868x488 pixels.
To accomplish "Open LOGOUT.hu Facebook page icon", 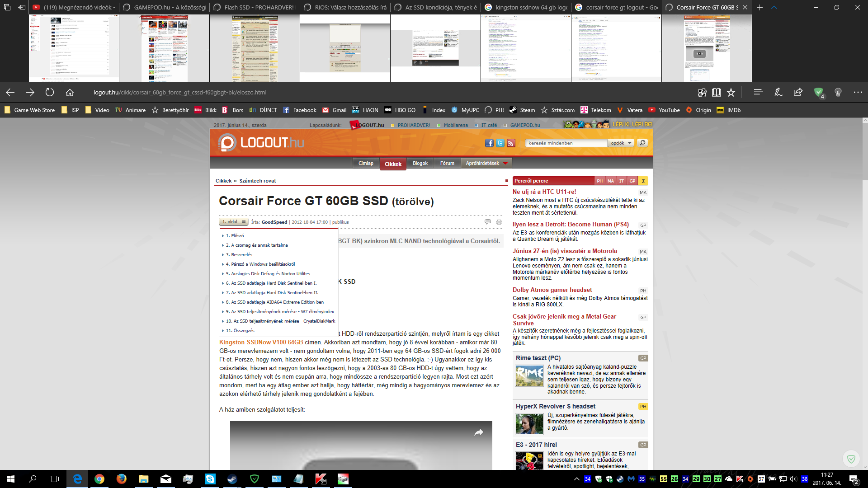I will [x=489, y=143].
